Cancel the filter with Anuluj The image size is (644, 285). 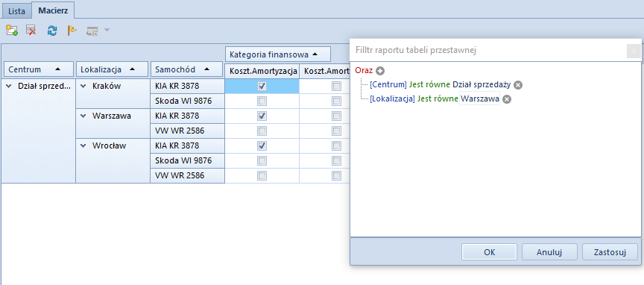pyautogui.click(x=549, y=252)
